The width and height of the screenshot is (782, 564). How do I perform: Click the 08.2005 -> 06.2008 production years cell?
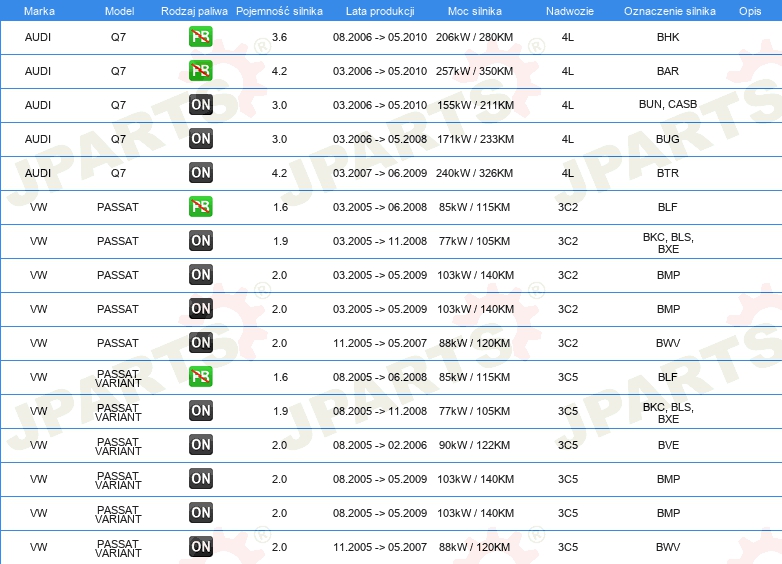pyautogui.click(x=380, y=377)
